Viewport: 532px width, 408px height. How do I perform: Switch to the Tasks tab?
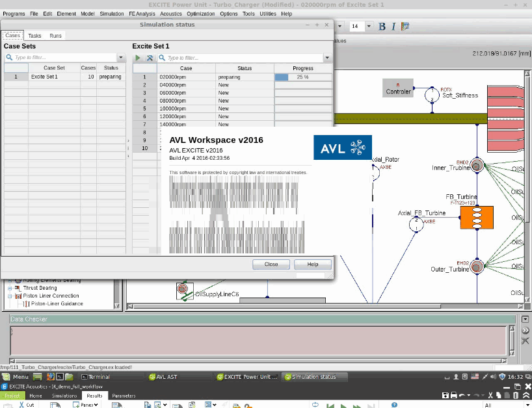pyautogui.click(x=34, y=36)
